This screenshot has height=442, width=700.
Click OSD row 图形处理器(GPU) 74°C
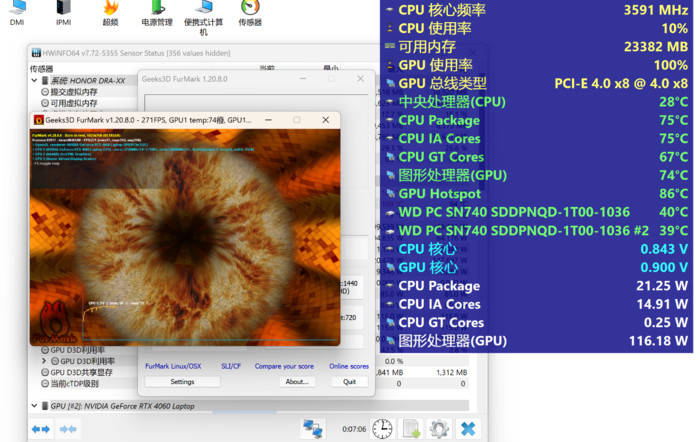[x=537, y=175]
